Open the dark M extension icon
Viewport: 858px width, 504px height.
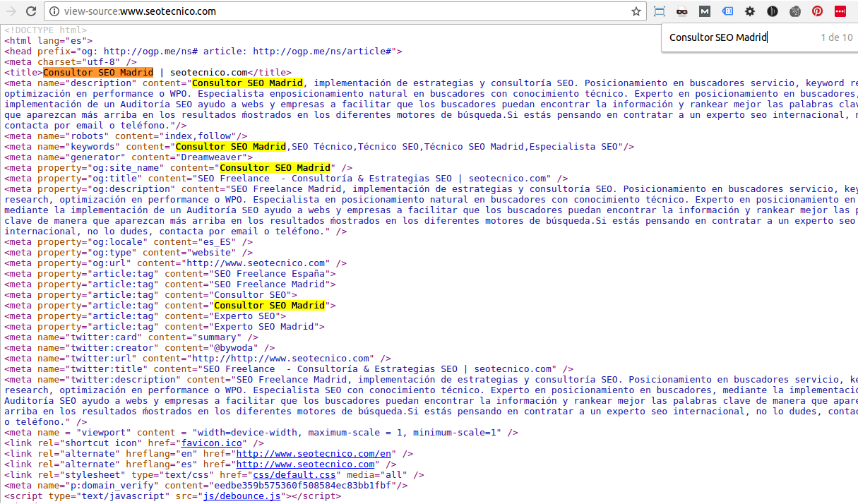705,11
